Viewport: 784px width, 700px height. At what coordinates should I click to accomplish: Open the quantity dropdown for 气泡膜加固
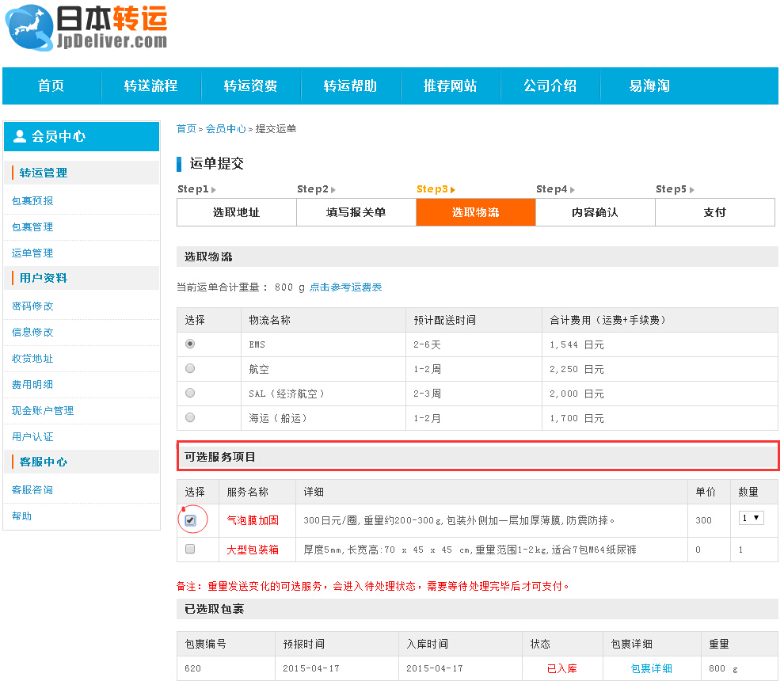[x=750, y=519]
